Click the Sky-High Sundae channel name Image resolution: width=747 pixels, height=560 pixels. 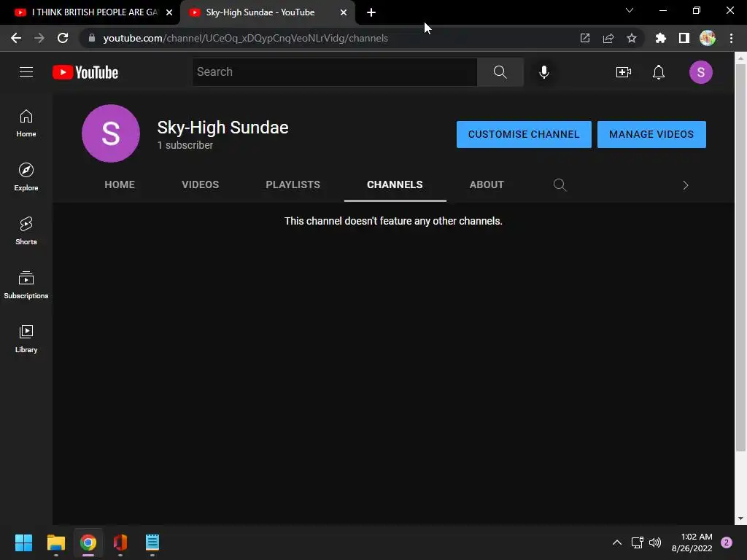click(222, 128)
